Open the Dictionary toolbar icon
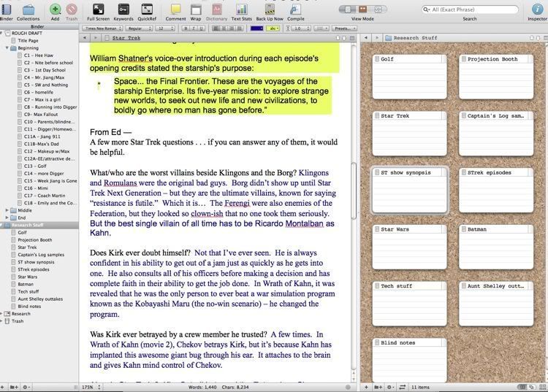 coord(217,9)
